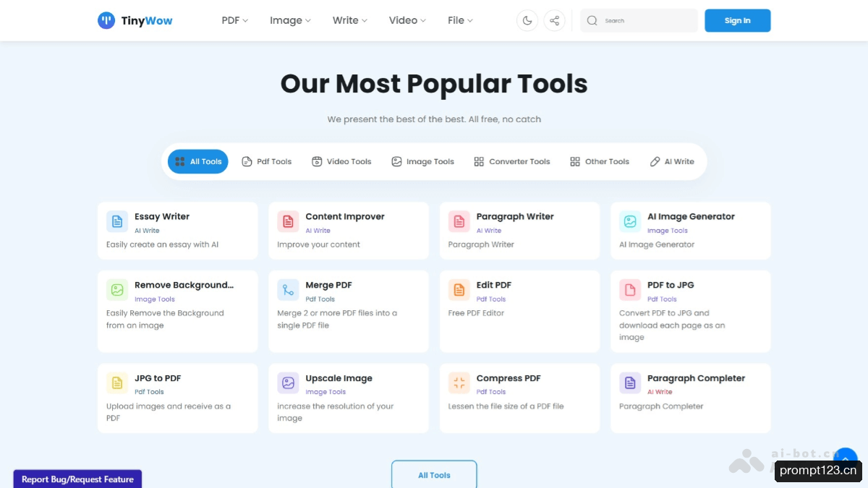This screenshot has height=488, width=868.
Task: Show the Other Tools tab
Action: pos(600,161)
